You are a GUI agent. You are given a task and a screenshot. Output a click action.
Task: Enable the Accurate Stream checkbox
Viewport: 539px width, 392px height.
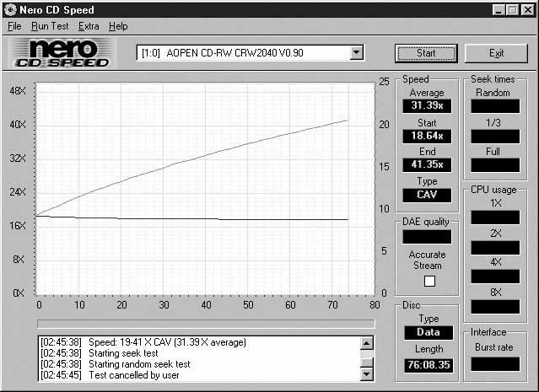click(428, 281)
